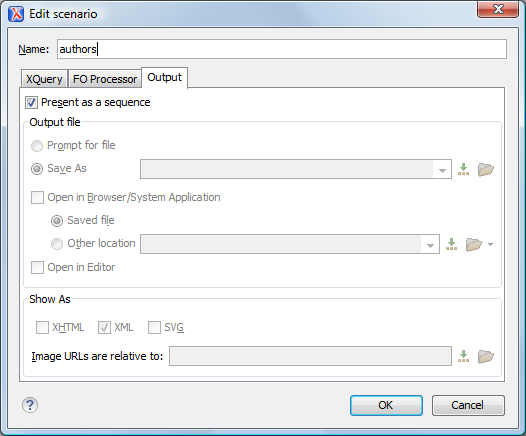Click the Name input field
The width and height of the screenshot is (526, 436).
[x=282, y=49]
